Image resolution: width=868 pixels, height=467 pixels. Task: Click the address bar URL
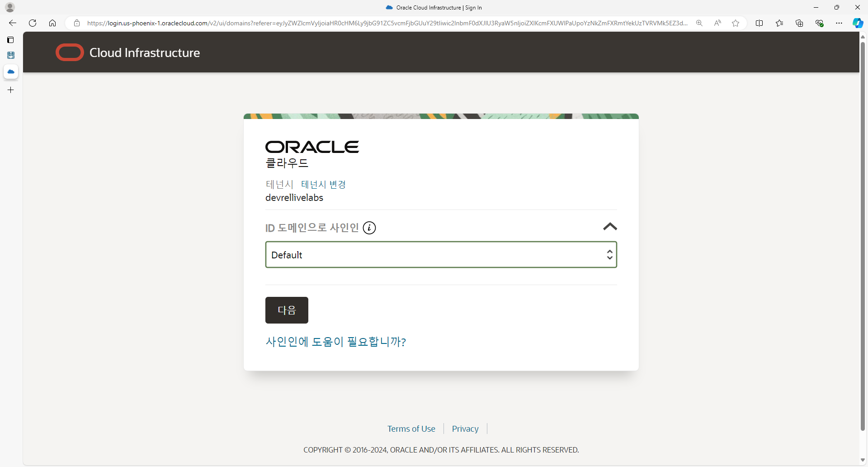387,23
